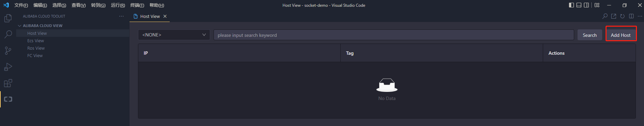
Task: Click the refresh icon in editor toolbar
Action: tap(622, 16)
